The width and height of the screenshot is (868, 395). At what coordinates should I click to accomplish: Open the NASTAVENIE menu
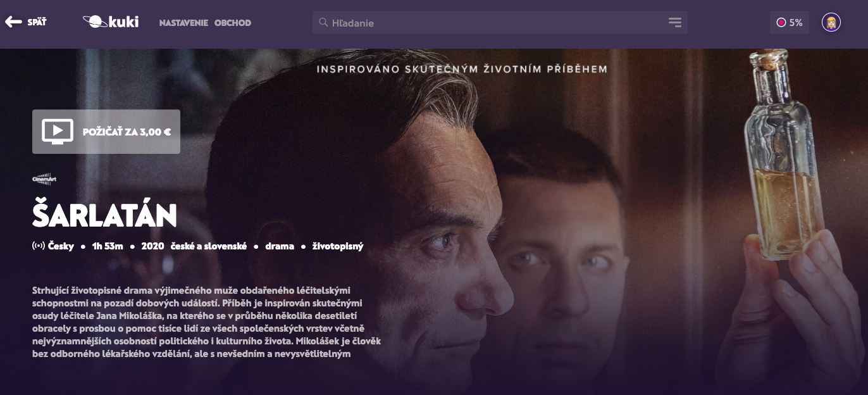pyautogui.click(x=183, y=23)
